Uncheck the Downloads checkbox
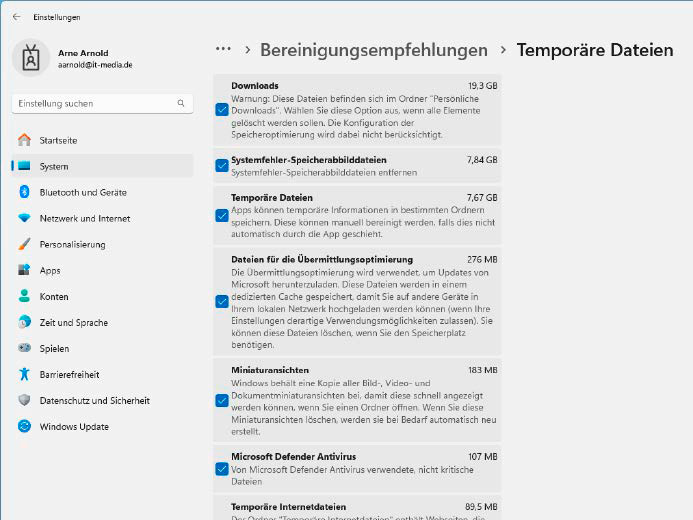This screenshot has width=693, height=520. (x=222, y=110)
